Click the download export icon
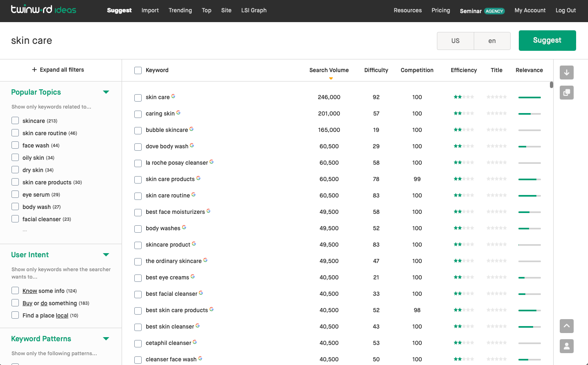The image size is (588, 365). point(567,73)
